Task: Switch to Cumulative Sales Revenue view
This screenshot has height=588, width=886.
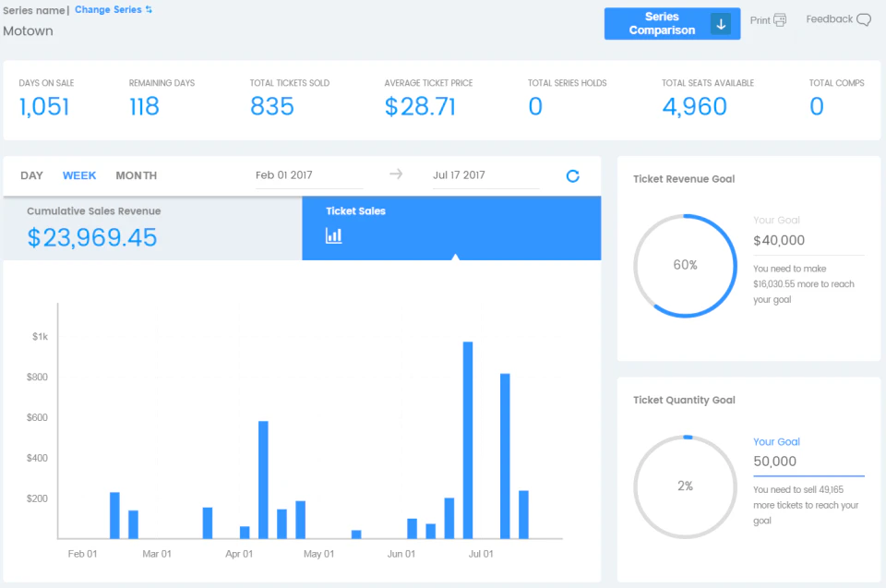Action: 150,227
